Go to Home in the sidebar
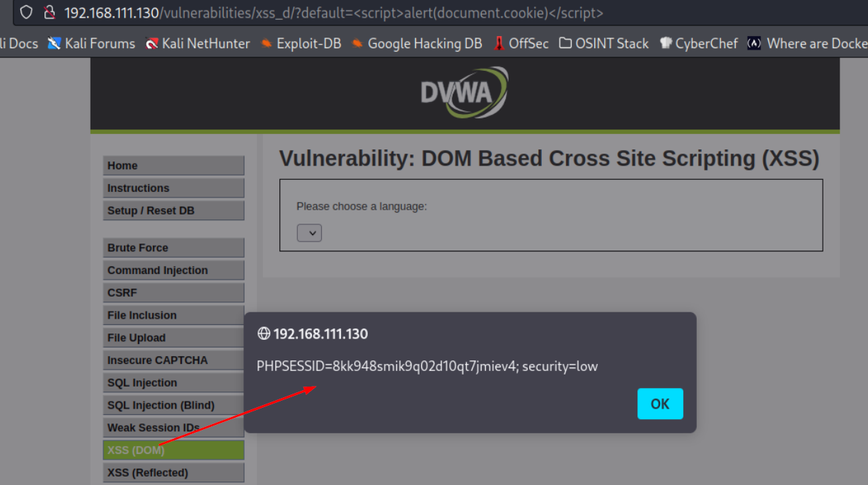Screen dimensions: 868x485 (x=173, y=166)
